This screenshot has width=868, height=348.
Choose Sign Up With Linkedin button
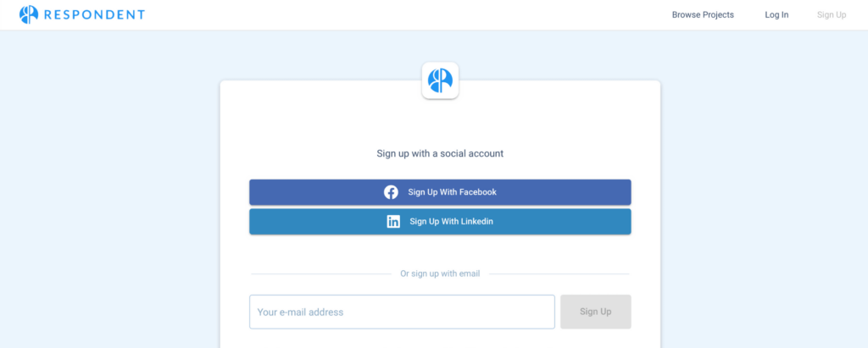pos(440,221)
